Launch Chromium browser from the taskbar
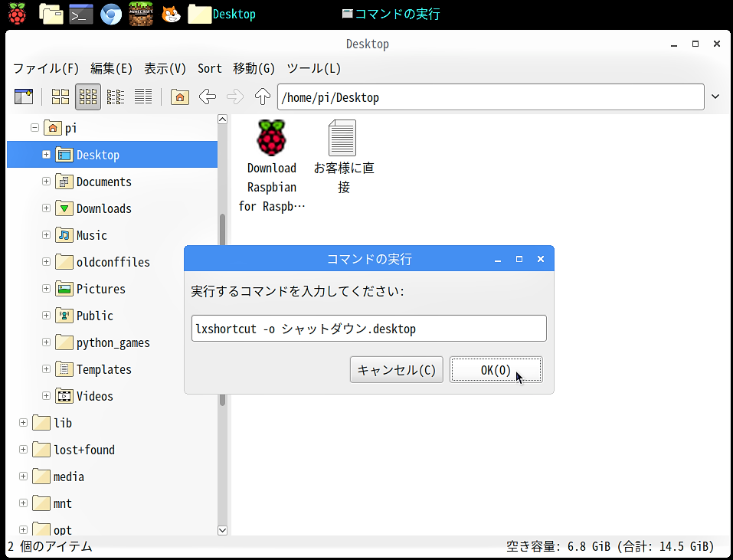The image size is (733, 560). tap(111, 14)
